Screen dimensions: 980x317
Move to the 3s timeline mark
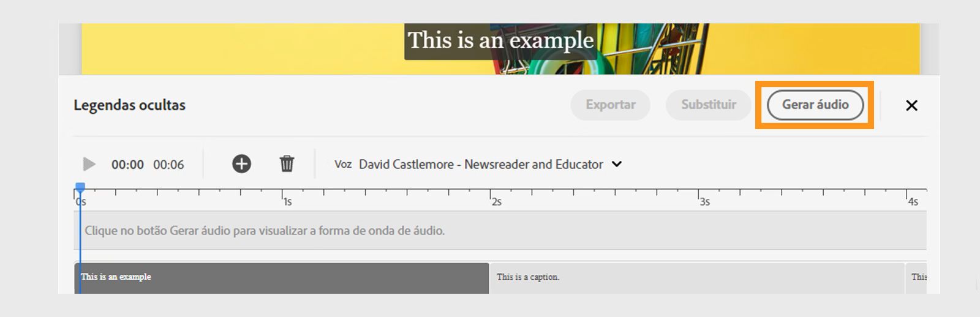click(699, 195)
